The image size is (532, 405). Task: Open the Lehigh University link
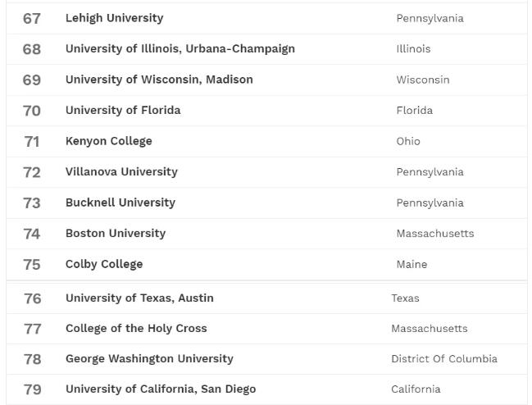coord(114,18)
